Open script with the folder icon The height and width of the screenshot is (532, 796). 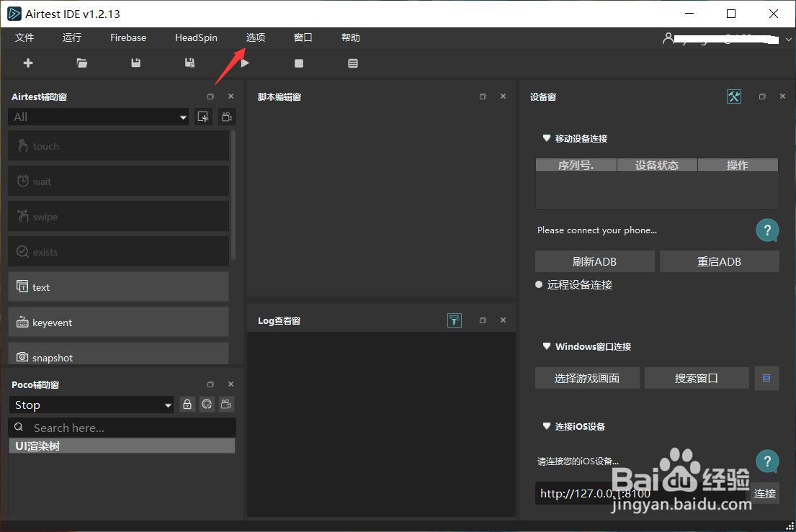click(81, 63)
